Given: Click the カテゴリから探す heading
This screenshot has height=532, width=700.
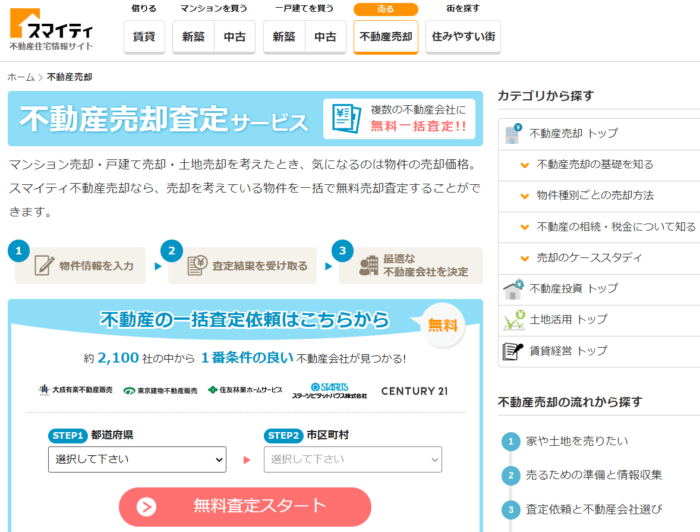Looking at the screenshot, I should pos(546,96).
